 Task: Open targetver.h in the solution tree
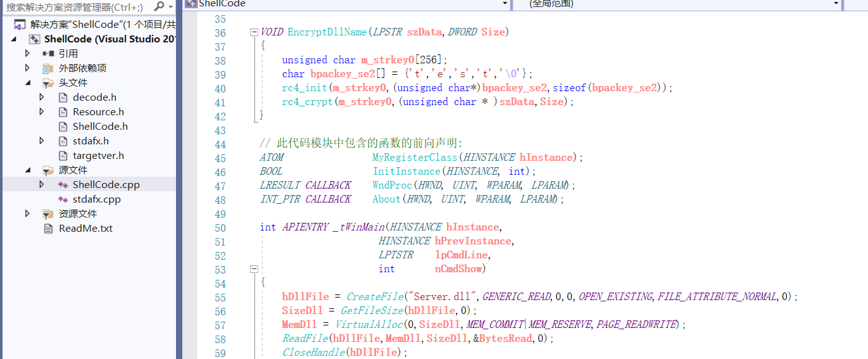coord(98,156)
